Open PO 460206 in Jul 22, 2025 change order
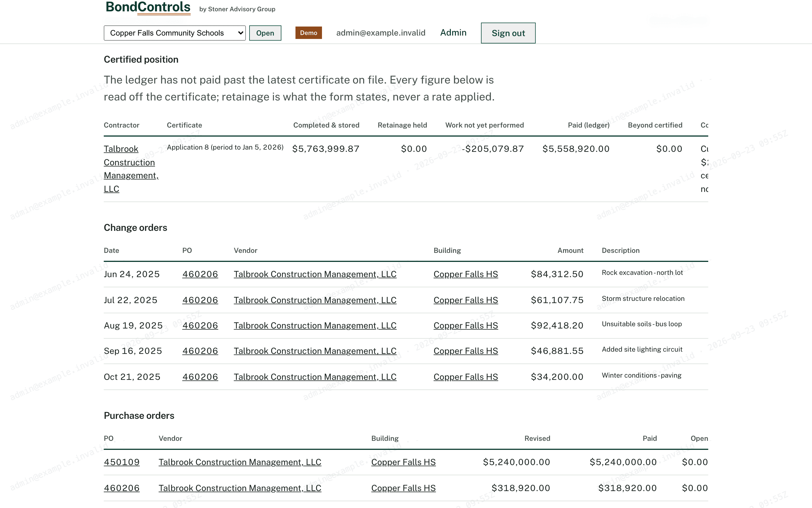The image size is (812, 508). [200, 300]
